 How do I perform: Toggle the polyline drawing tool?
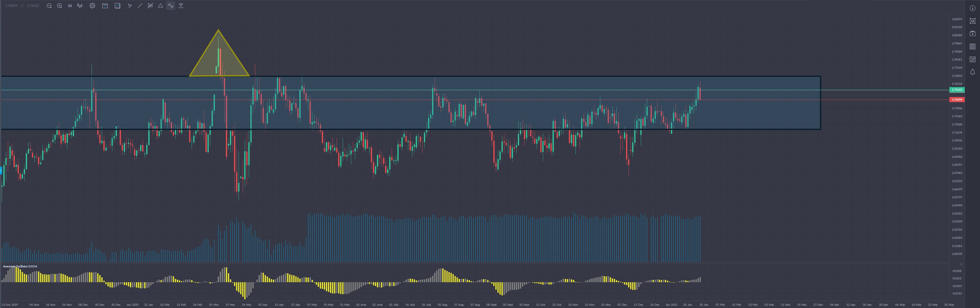[171, 6]
